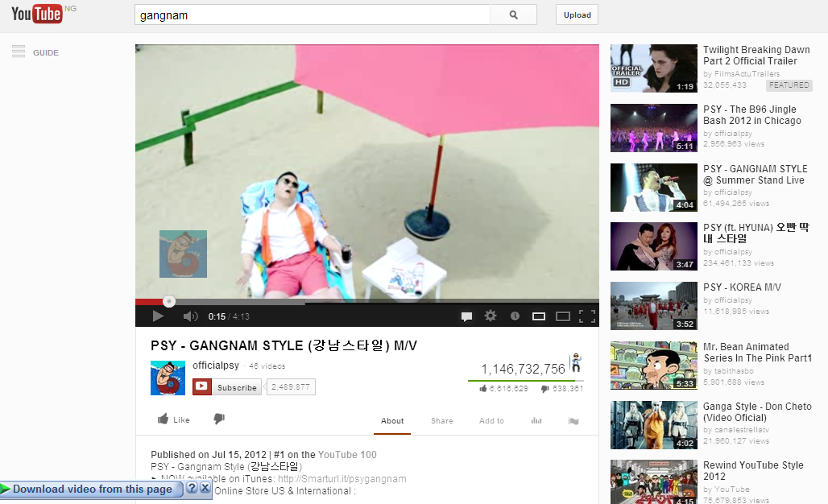Viewport: 828px width, 504px height.
Task: Open the video statistics bar-chart icon
Action: coord(536,420)
